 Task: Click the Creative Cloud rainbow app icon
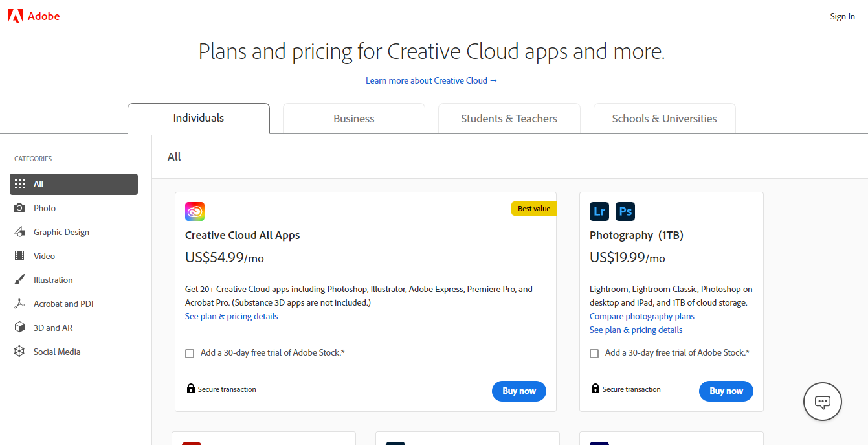click(x=195, y=211)
